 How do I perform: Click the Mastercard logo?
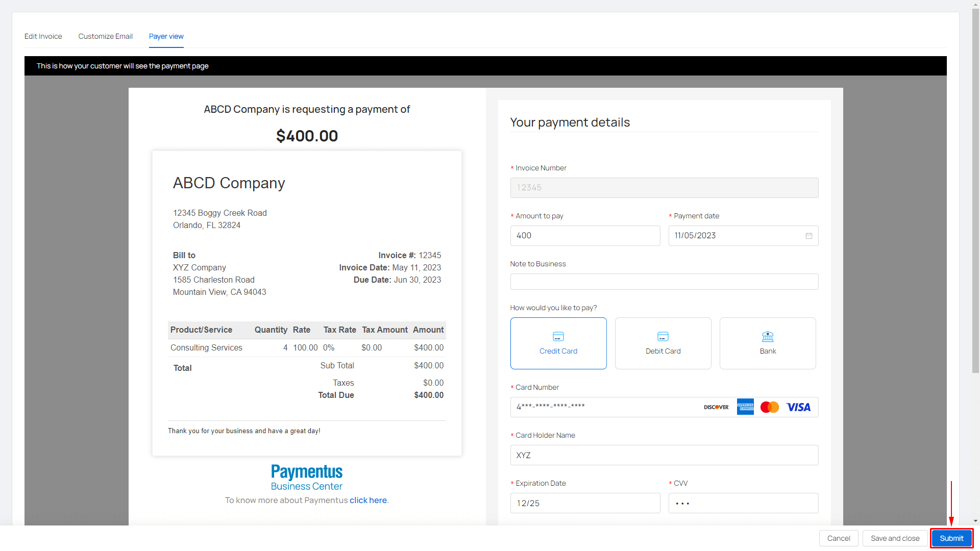(770, 407)
